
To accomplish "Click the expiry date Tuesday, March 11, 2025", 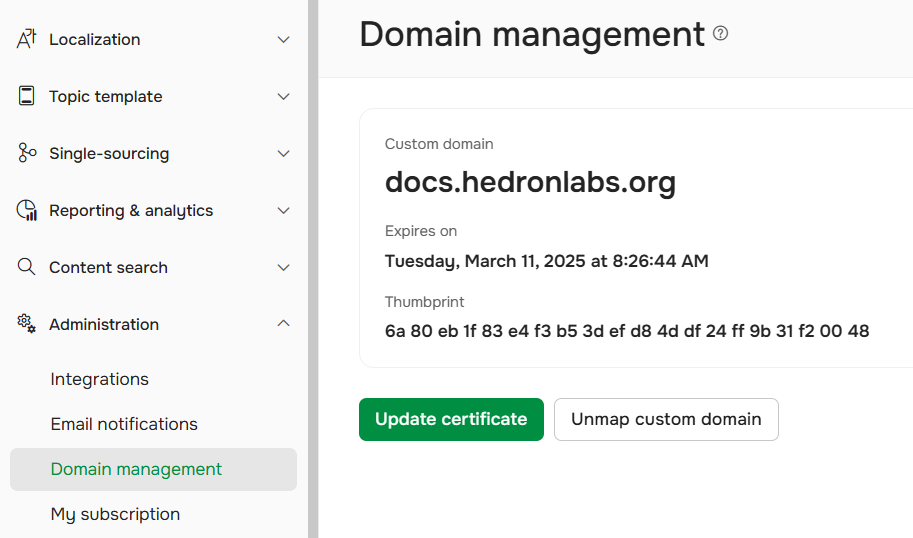I will click(x=547, y=261).
